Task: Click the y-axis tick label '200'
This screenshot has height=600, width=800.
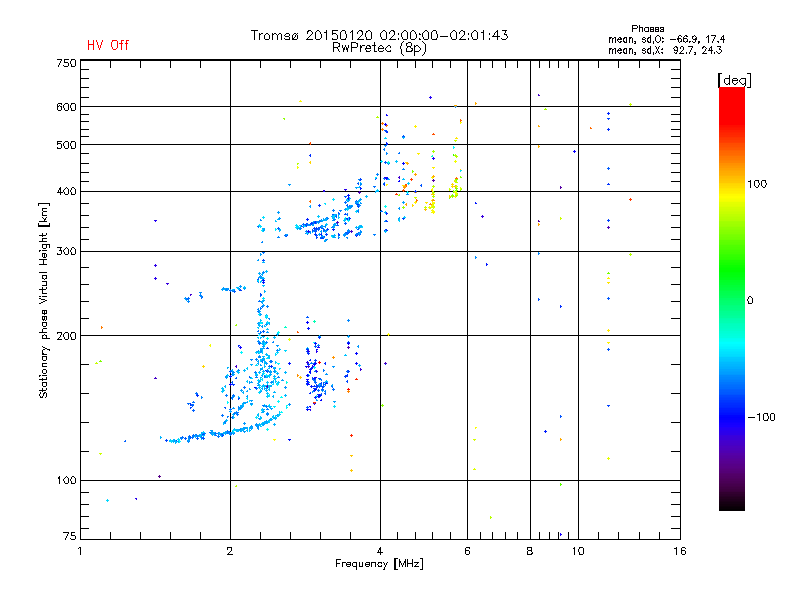Action: coord(67,336)
